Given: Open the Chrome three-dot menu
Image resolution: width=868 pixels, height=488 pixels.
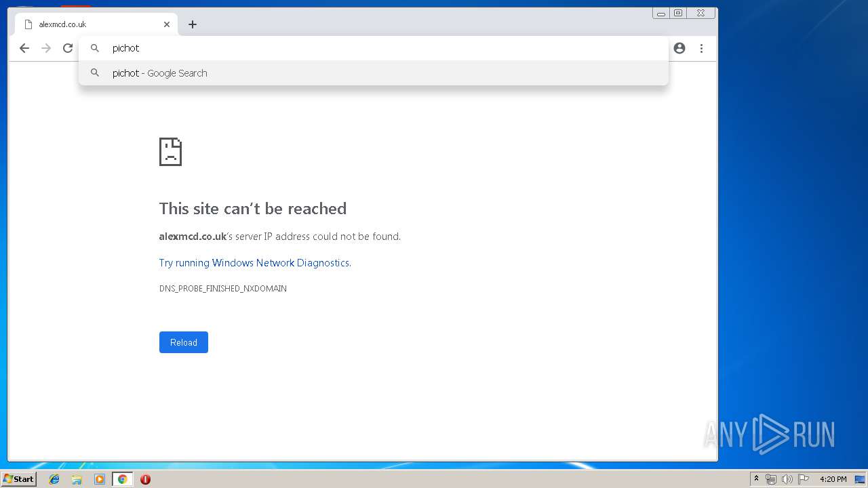Looking at the screenshot, I should coord(701,48).
